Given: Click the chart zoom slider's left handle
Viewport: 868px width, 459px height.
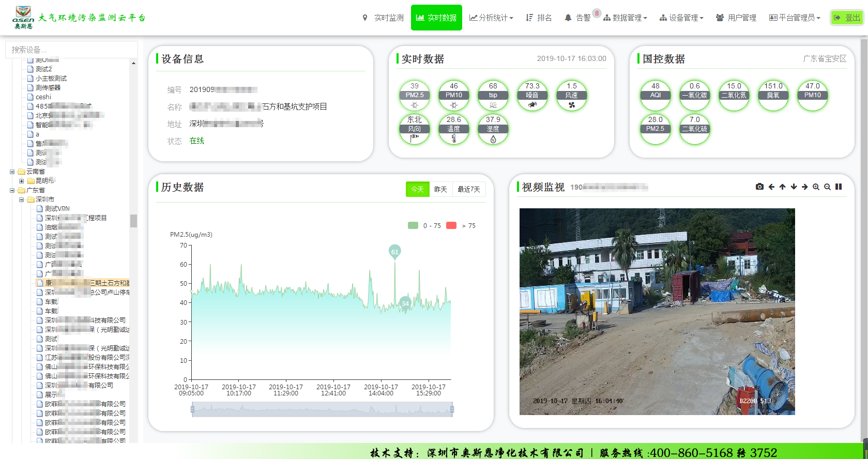Looking at the screenshot, I should click(192, 410).
